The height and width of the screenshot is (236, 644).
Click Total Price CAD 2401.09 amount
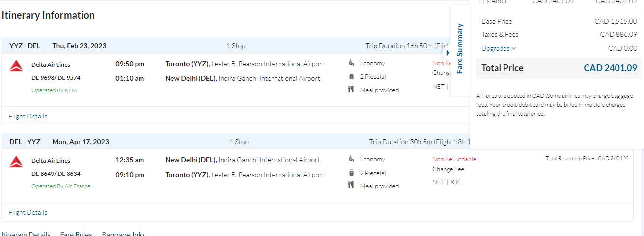point(610,68)
